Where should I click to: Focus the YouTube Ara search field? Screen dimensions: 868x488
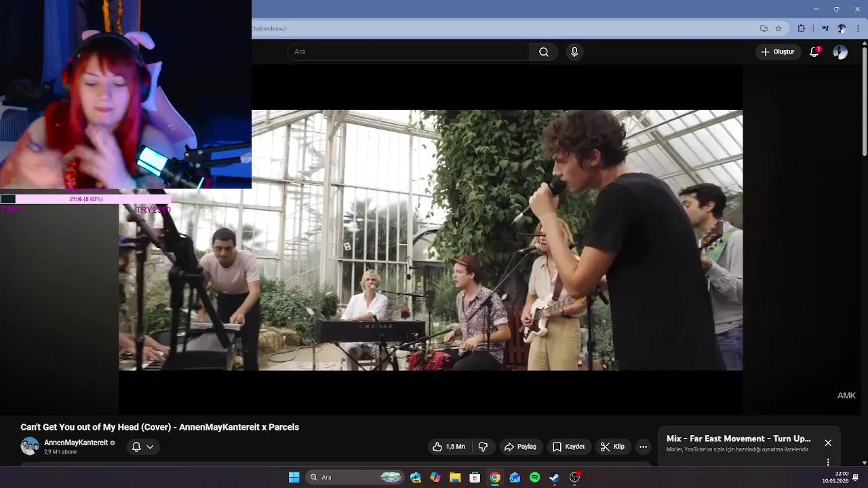tap(408, 52)
